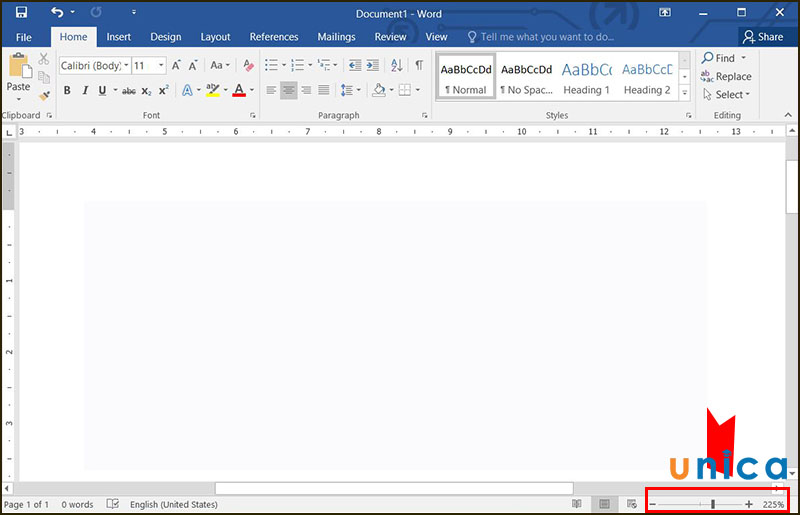Switch to the References tab
The height and width of the screenshot is (515, 800).
pos(274,37)
